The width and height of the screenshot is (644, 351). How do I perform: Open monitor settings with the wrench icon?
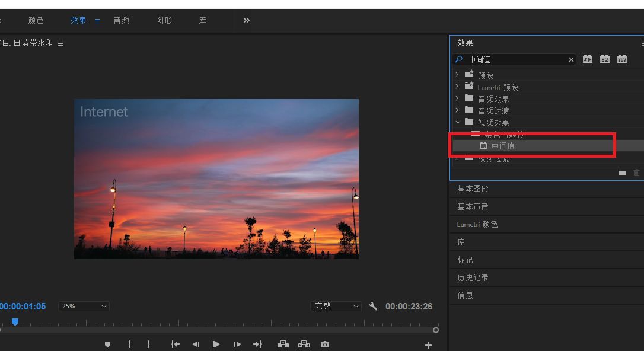[x=373, y=307]
